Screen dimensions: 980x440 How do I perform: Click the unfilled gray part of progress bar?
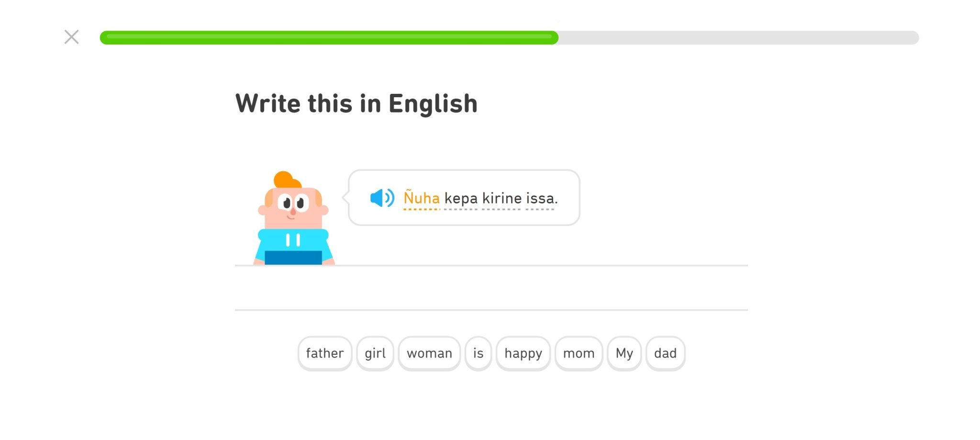[x=737, y=37]
